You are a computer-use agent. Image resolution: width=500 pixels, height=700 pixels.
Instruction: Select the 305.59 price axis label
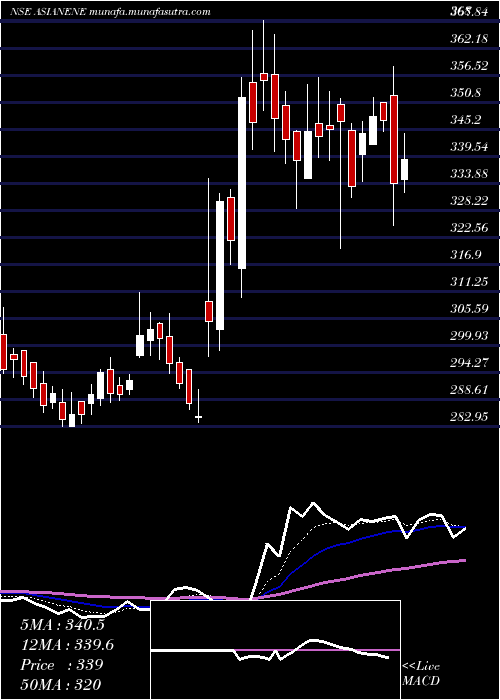coord(469,308)
